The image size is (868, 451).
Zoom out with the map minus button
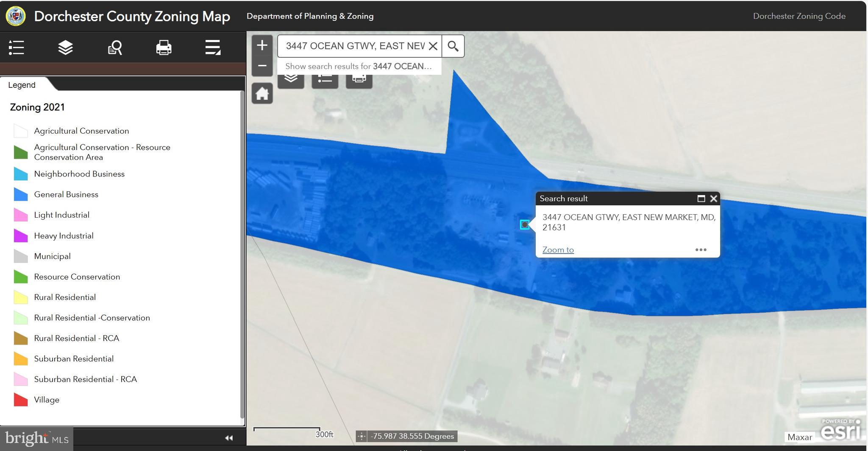(262, 66)
